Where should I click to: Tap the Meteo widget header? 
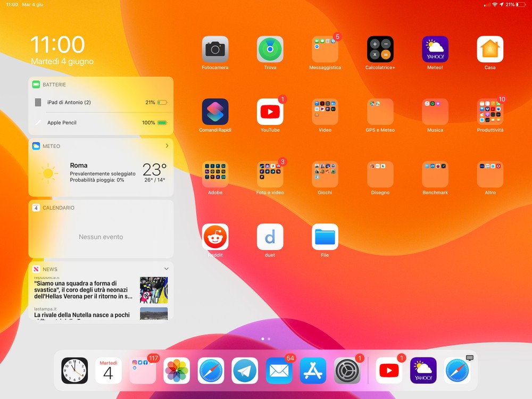tap(101, 146)
